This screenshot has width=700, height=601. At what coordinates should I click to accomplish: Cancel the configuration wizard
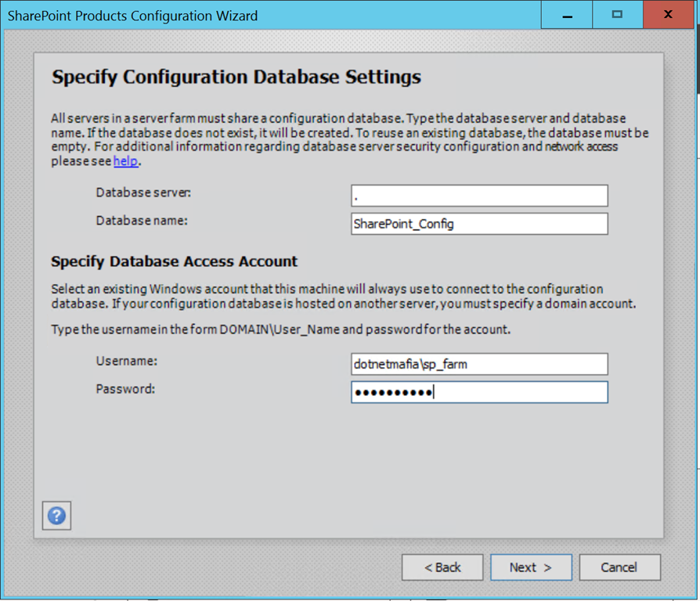coord(619,567)
